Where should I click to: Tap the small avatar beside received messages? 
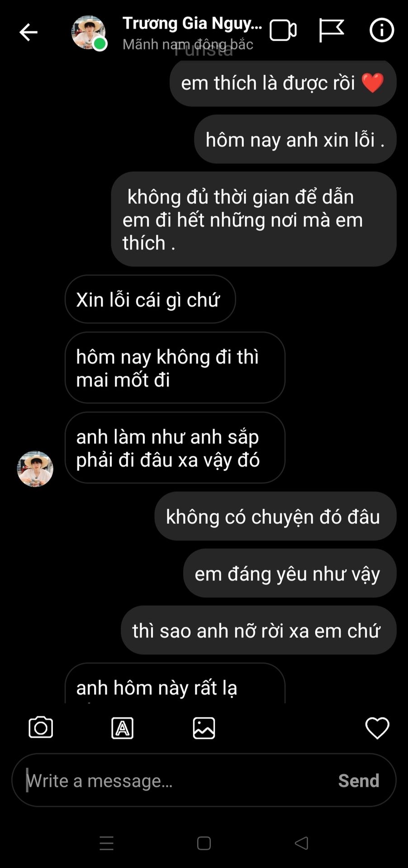(x=35, y=469)
